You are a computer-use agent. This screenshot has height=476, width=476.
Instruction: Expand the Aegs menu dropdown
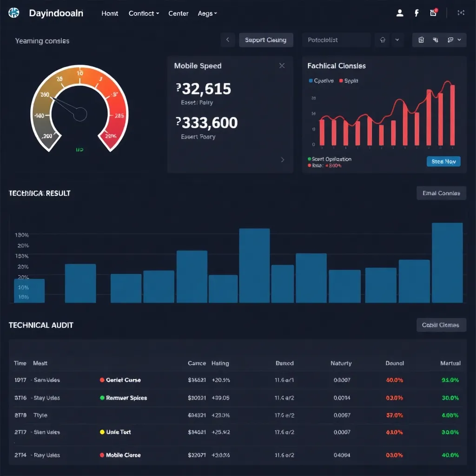[x=207, y=13]
